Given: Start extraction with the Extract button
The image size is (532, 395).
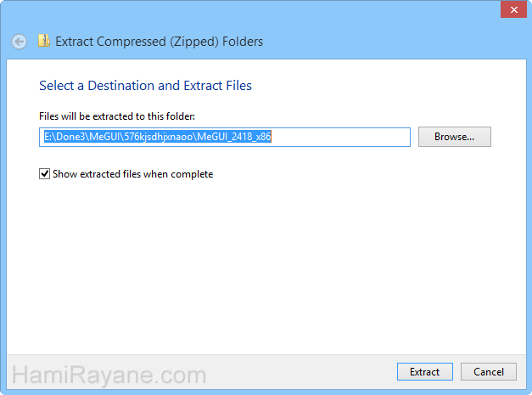Looking at the screenshot, I should click(x=425, y=372).
